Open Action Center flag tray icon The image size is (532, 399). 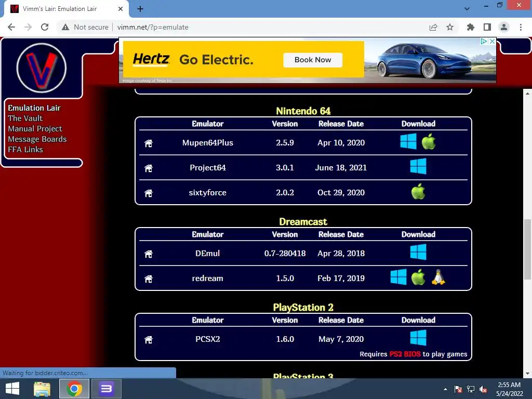coord(458,389)
